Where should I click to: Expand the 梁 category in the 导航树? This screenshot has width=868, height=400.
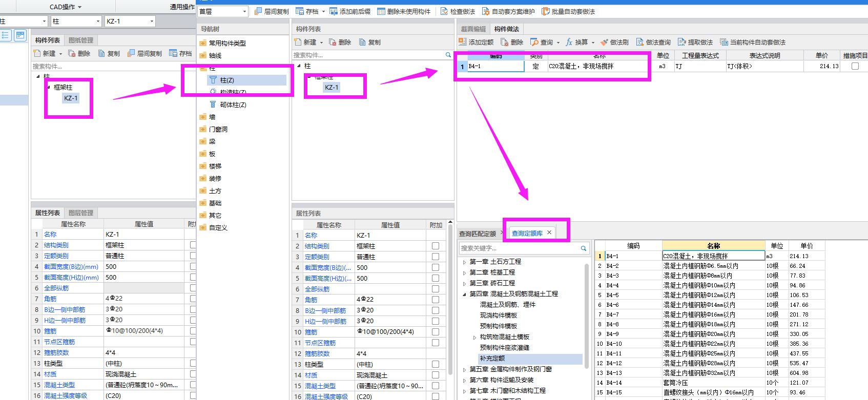(x=203, y=141)
